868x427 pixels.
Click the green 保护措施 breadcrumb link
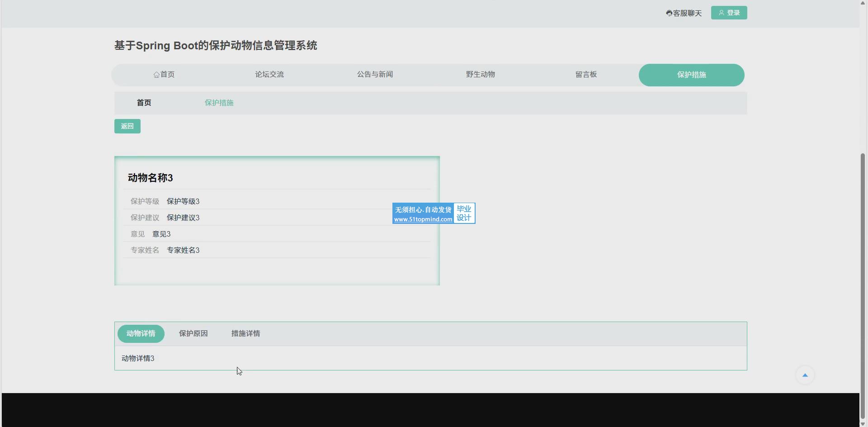pos(219,103)
